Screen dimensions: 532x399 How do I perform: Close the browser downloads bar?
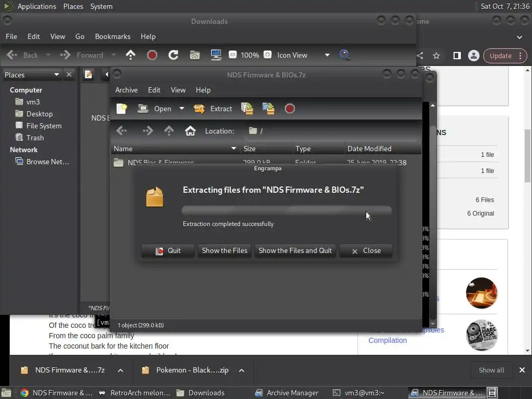(x=522, y=370)
